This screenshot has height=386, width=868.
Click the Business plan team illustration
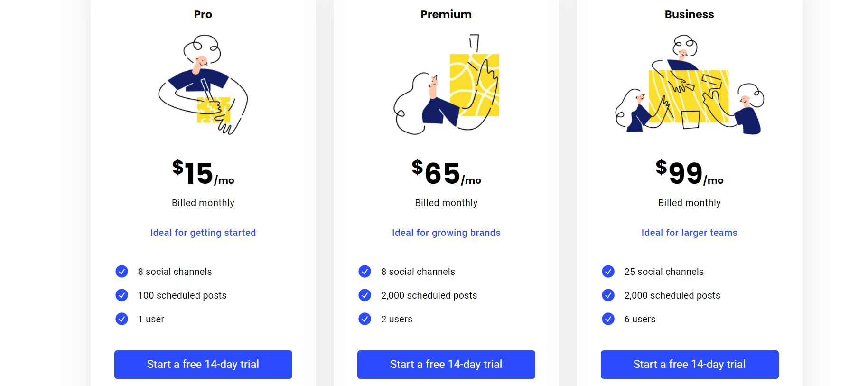[690, 85]
